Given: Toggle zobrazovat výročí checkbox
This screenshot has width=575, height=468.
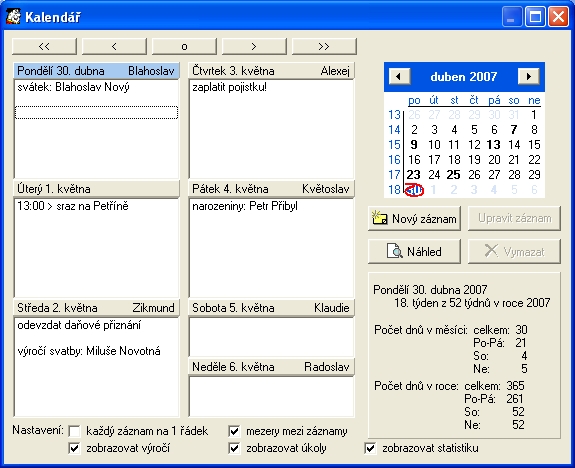Looking at the screenshot, I should 74,448.
